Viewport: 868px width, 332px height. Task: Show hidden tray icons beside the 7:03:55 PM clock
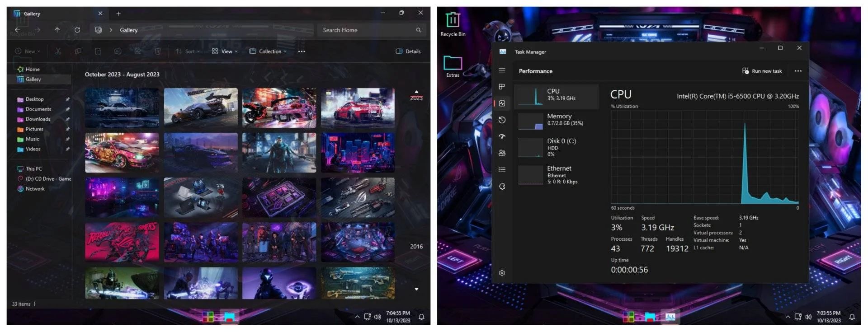tap(788, 317)
